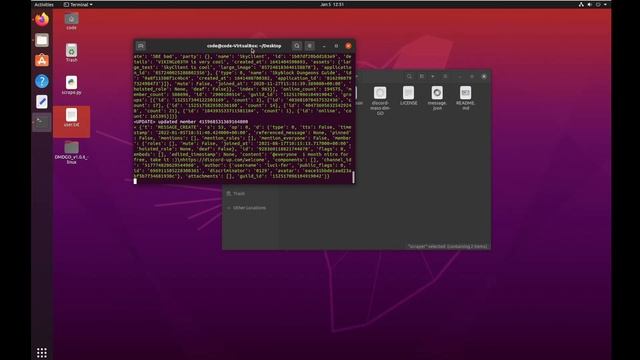
Task: Toggle list/grid view in Files window
Action: point(422,76)
